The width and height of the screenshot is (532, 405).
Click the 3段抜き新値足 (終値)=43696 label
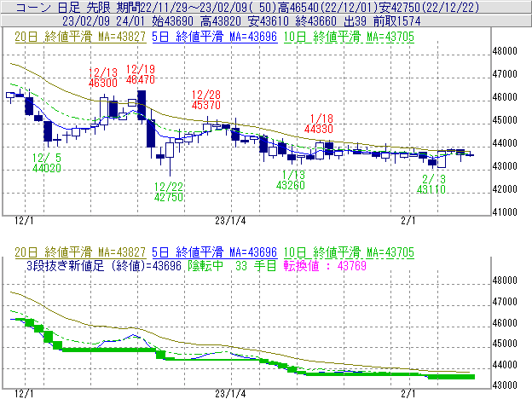tap(104, 265)
